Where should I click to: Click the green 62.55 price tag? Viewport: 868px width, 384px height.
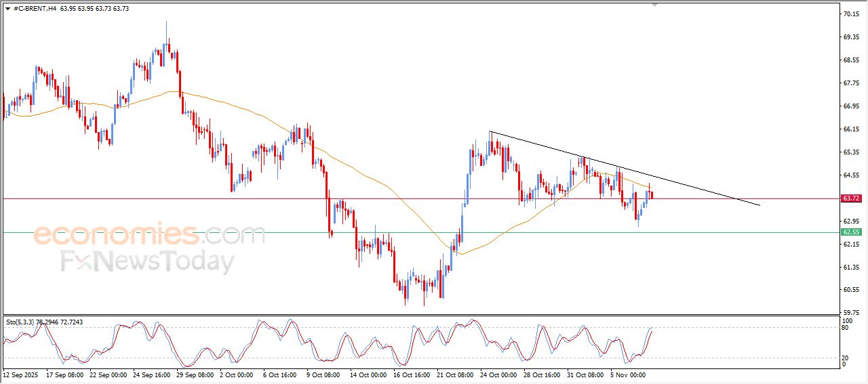click(x=851, y=232)
